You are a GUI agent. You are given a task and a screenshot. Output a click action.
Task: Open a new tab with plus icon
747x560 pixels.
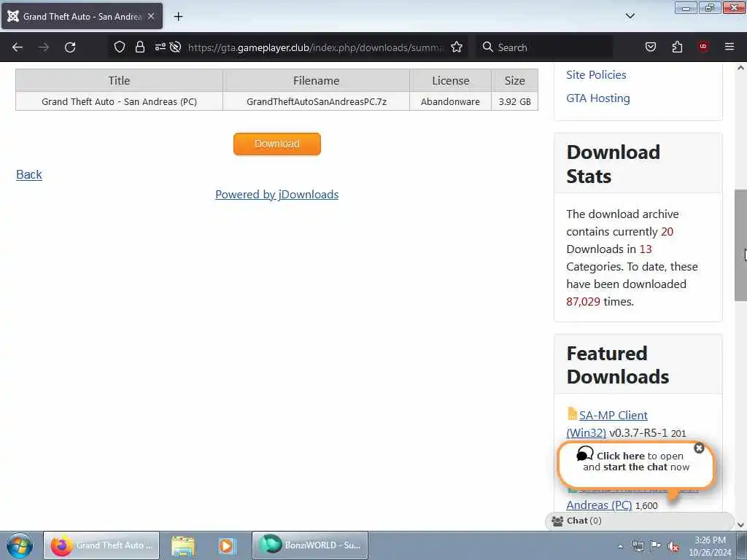(178, 17)
